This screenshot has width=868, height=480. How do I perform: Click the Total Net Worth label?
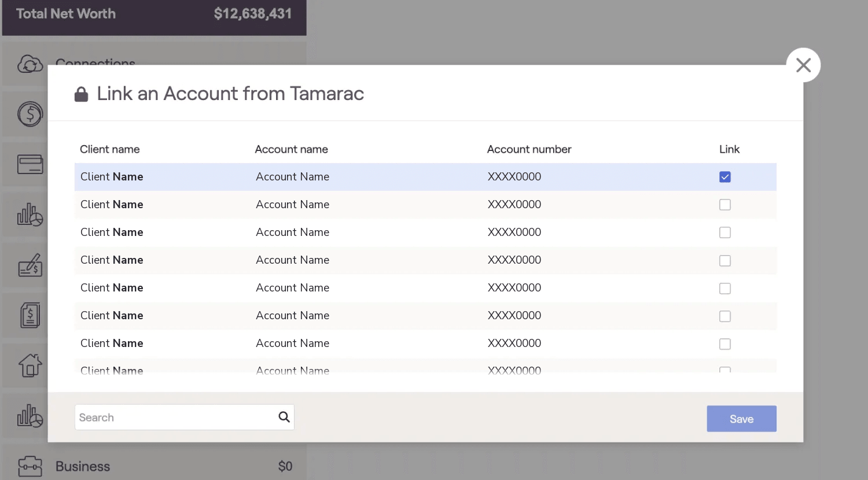[x=66, y=14]
